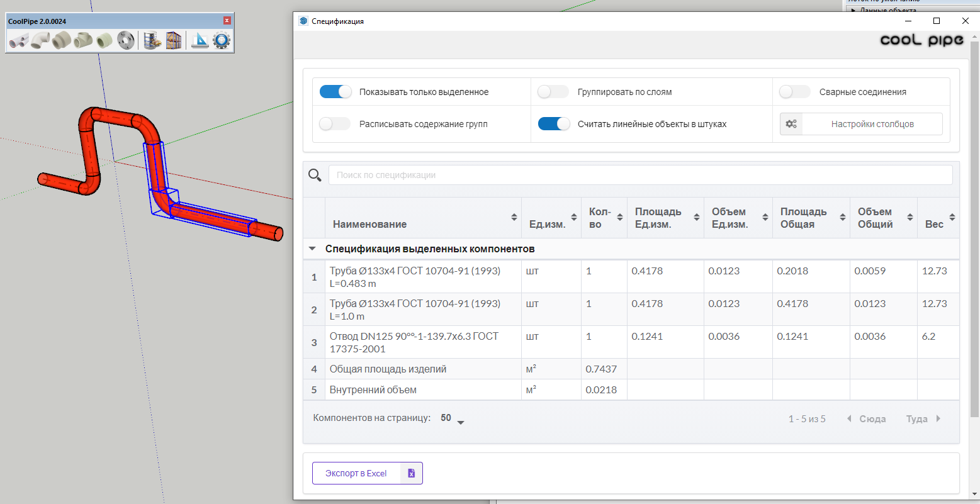Open Настройки столбцов column settings
Image resolution: width=980 pixels, height=504 pixels.
(861, 124)
